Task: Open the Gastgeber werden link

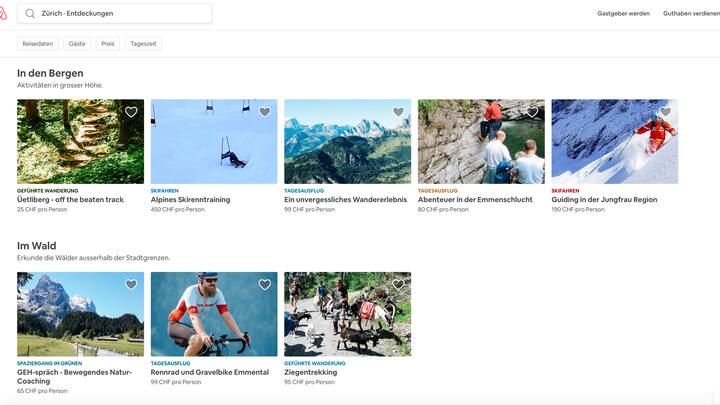Action: [623, 13]
